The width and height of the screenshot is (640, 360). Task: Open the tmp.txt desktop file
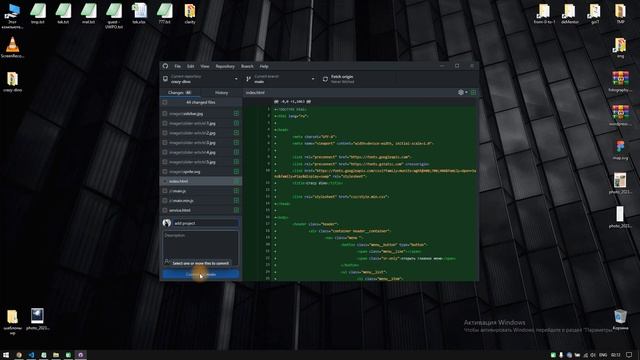point(38,13)
